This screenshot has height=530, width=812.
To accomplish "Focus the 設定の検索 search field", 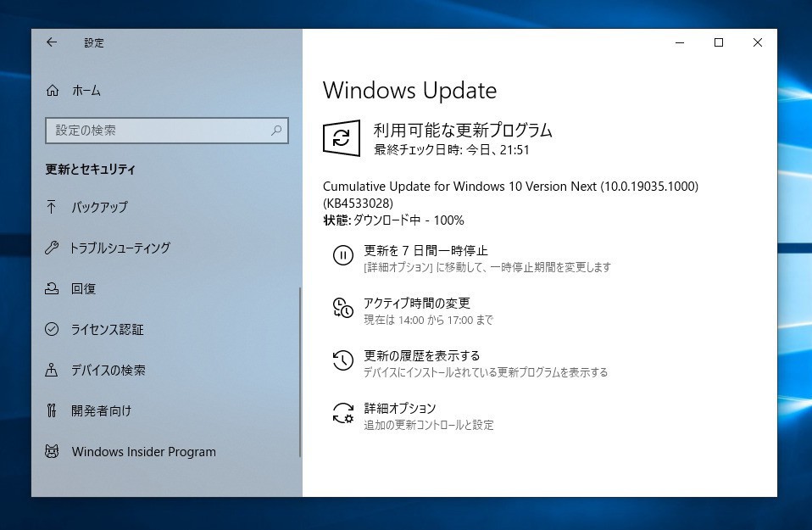I will (167, 131).
